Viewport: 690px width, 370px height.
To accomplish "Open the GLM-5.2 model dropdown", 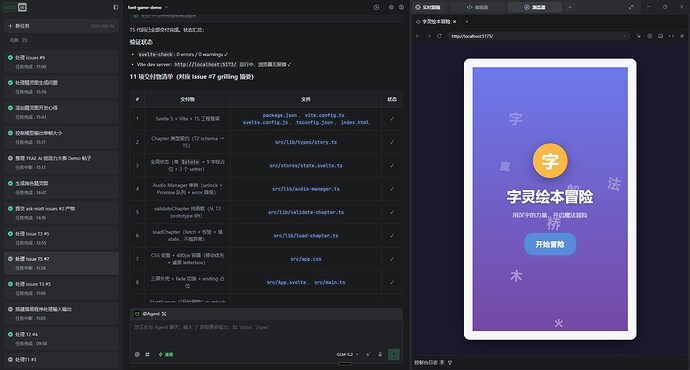I will point(347,354).
